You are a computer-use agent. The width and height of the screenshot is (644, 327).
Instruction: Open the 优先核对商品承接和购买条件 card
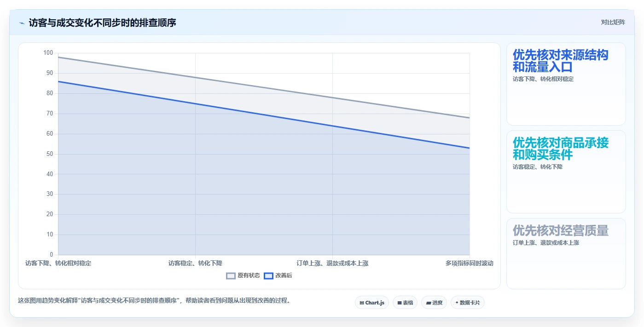[x=566, y=172]
